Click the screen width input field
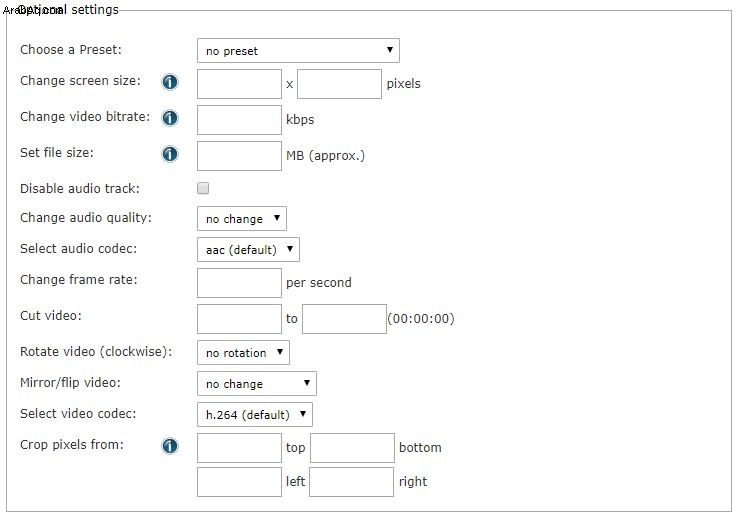 239,84
